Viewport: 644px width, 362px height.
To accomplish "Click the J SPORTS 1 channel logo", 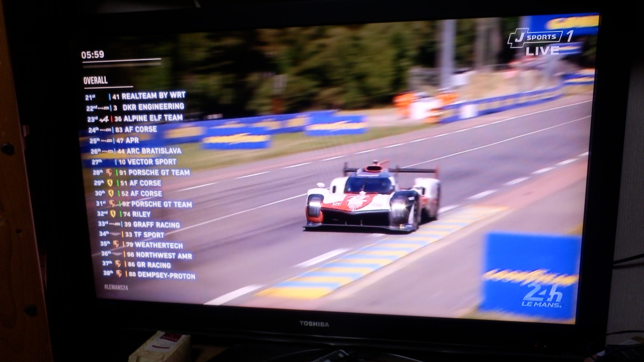I will point(540,38).
